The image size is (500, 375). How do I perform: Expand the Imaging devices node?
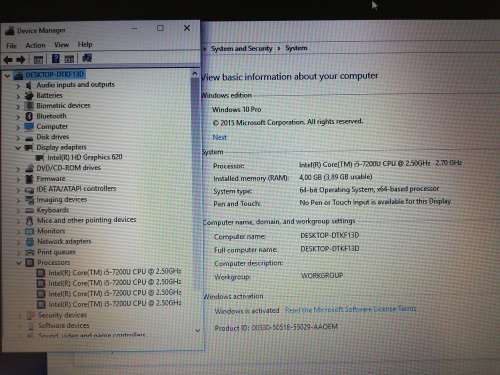(18, 200)
